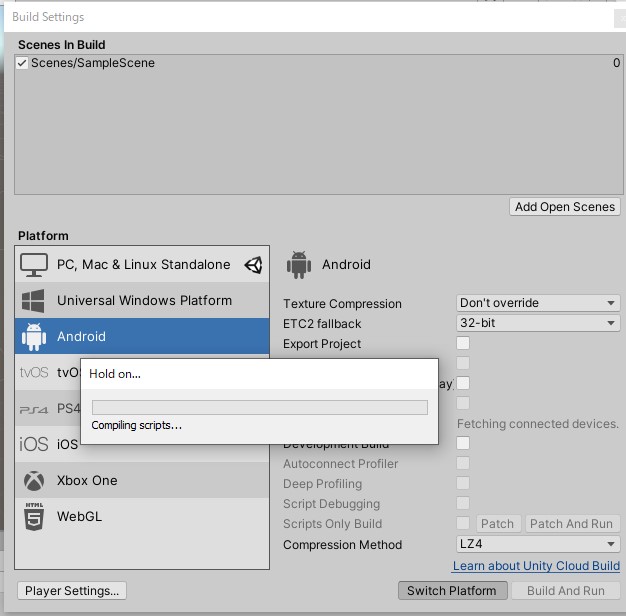Click the Hold on... dialog title
The height and width of the screenshot is (616, 626).
click(115, 374)
